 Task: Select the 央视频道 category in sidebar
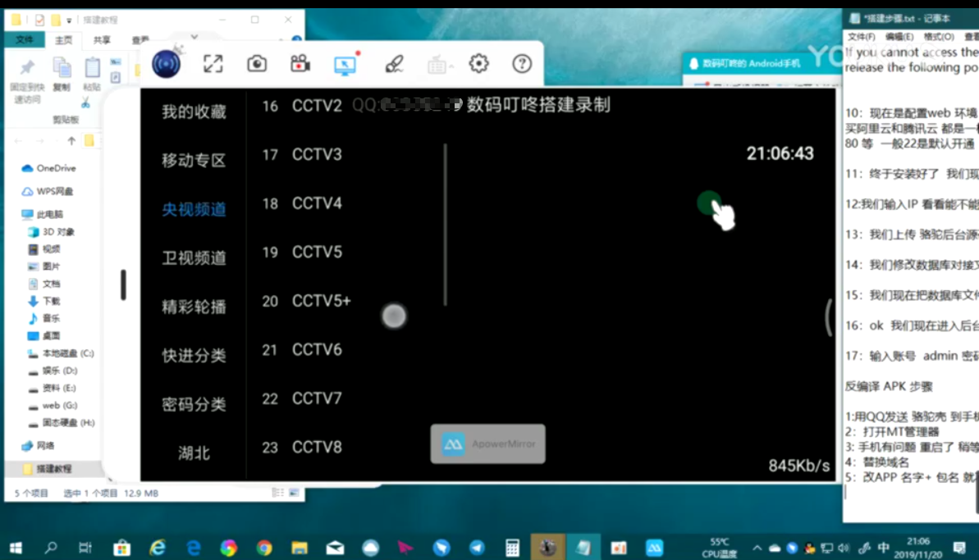pyautogui.click(x=193, y=210)
